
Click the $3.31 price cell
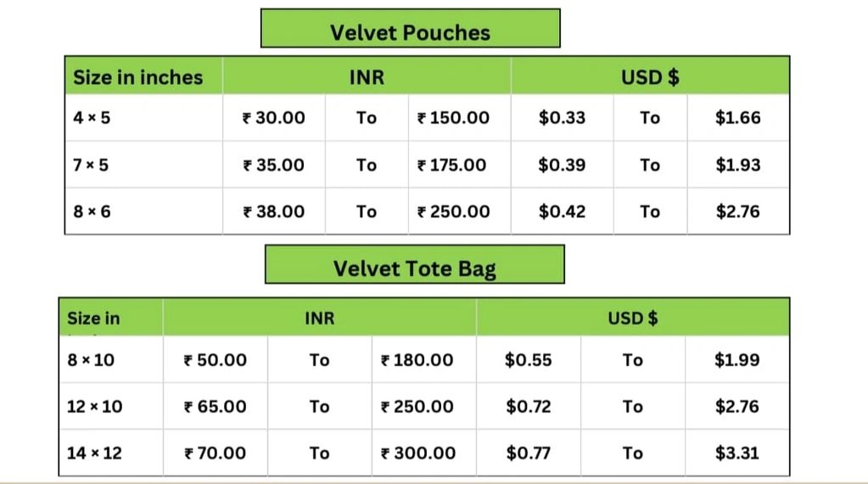[737, 453]
